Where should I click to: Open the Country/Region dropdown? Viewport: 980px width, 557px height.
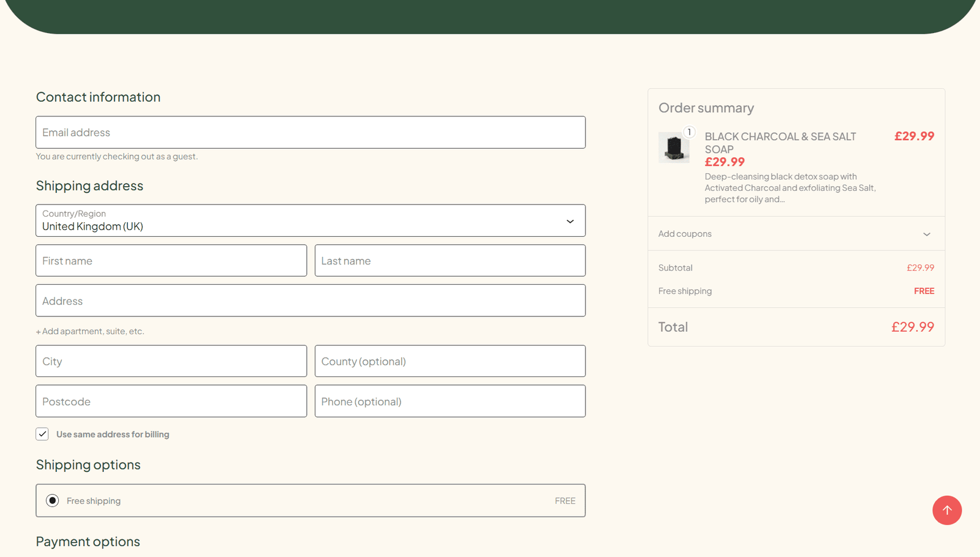pyautogui.click(x=310, y=221)
